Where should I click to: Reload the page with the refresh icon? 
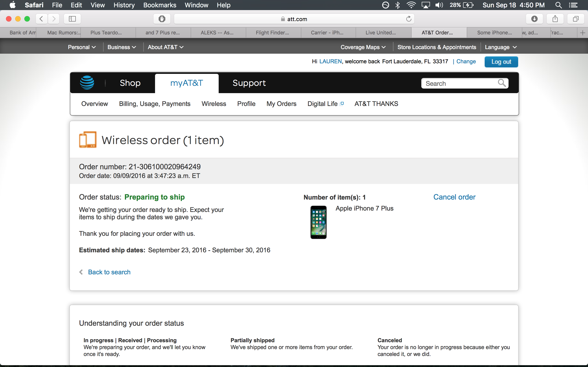409,19
